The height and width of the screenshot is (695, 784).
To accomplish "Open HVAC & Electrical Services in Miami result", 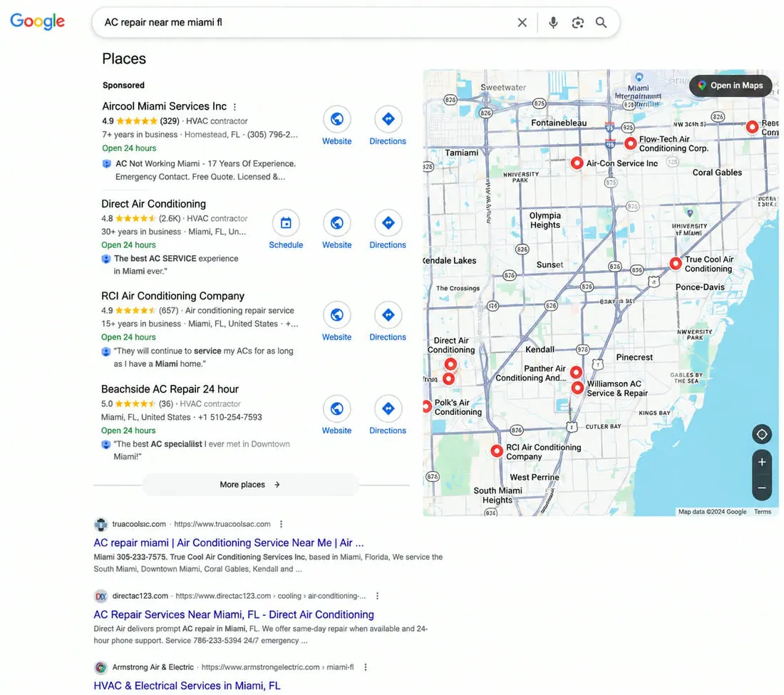I will click(x=187, y=686).
